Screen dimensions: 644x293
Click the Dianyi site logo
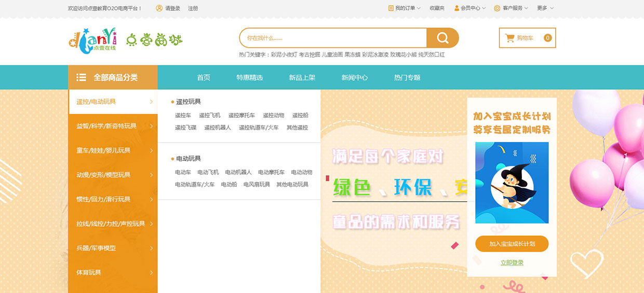tap(92, 39)
